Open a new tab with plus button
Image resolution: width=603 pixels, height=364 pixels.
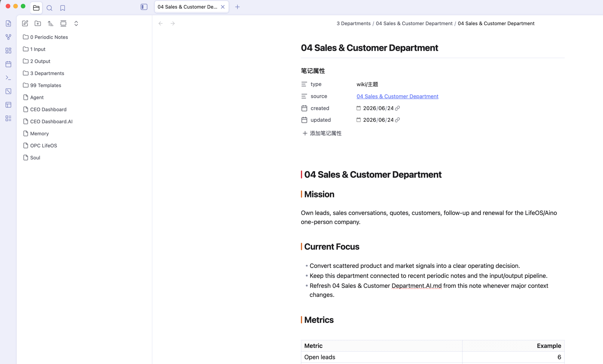point(237,7)
